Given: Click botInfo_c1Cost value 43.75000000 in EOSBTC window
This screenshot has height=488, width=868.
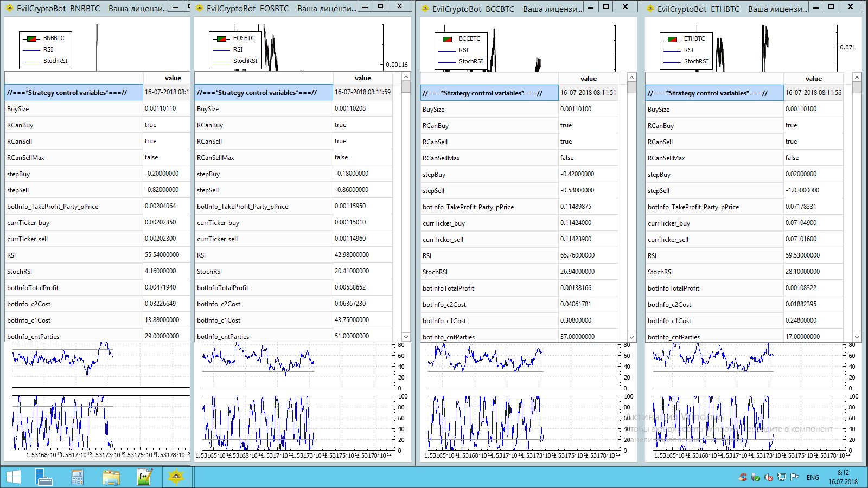Looking at the screenshot, I should [352, 320].
